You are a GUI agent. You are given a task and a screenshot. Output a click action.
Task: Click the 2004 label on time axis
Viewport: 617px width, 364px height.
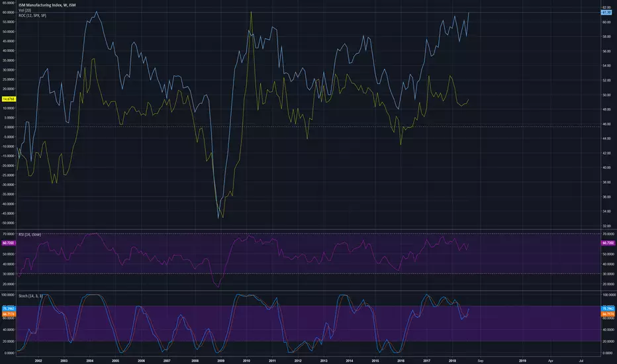[90, 361]
